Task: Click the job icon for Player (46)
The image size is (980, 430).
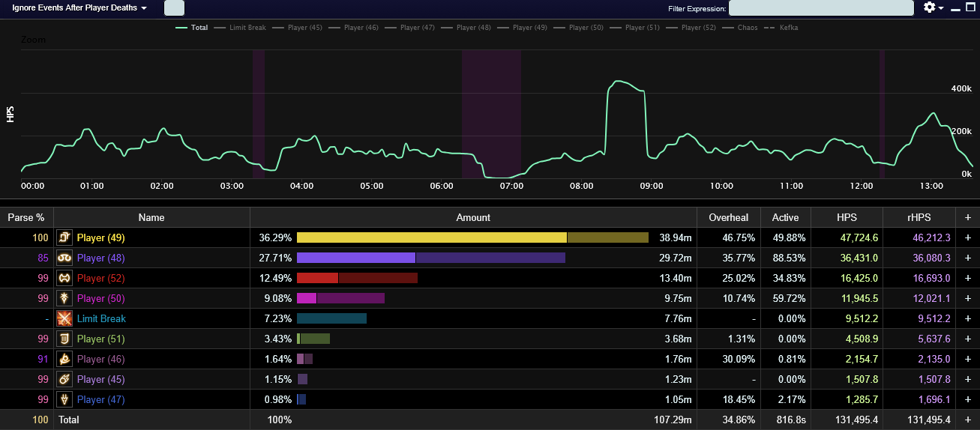Action: (x=64, y=359)
